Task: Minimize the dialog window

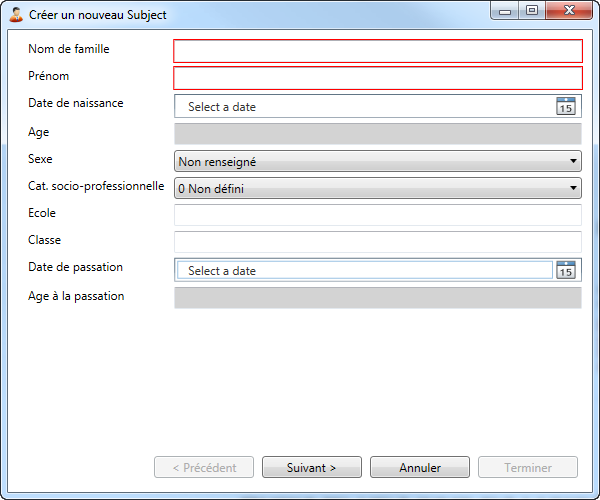Action: click(x=507, y=12)
